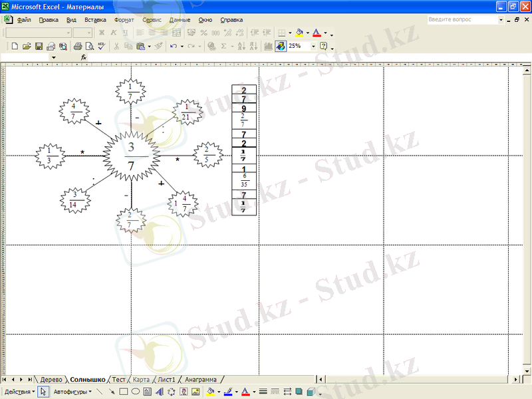Open the Вставка menu

point(95,20)
